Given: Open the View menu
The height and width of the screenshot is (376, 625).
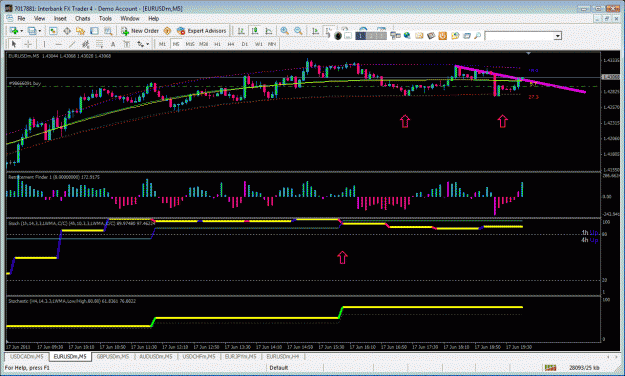Looking at the screenshot, I should (39, 18).
